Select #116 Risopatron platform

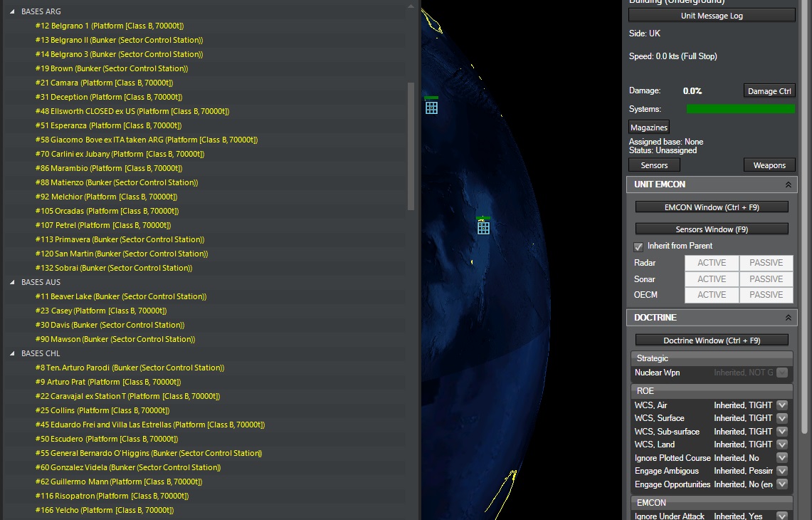112,496
